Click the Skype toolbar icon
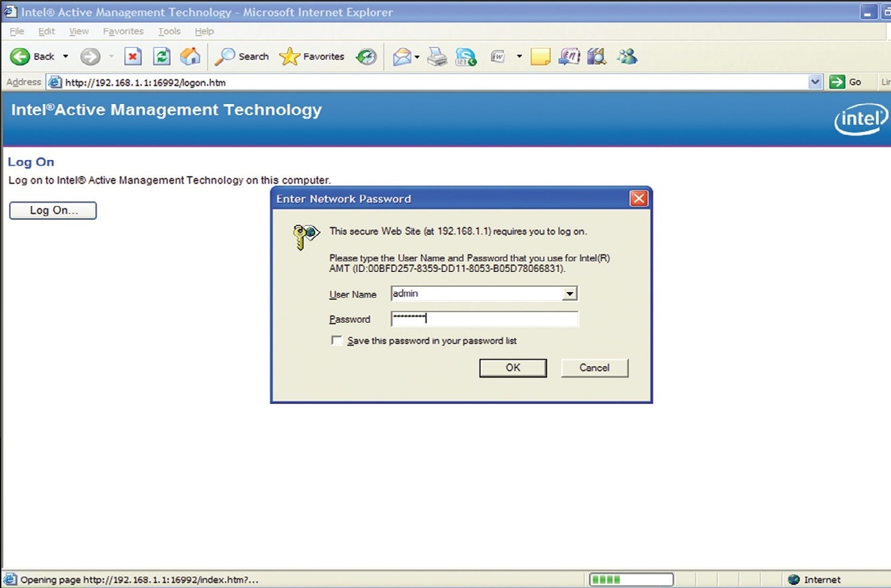The height and width of the screenshot is (588, 891). point(466,57)
